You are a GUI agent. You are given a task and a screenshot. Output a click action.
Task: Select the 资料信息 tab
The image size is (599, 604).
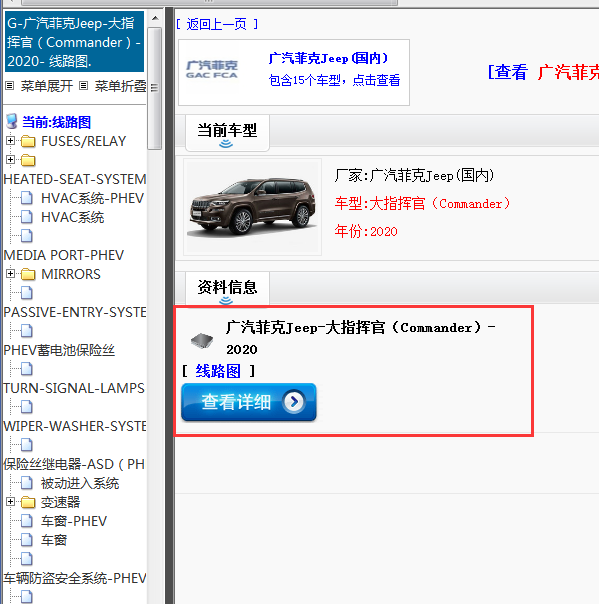point(227,289)
